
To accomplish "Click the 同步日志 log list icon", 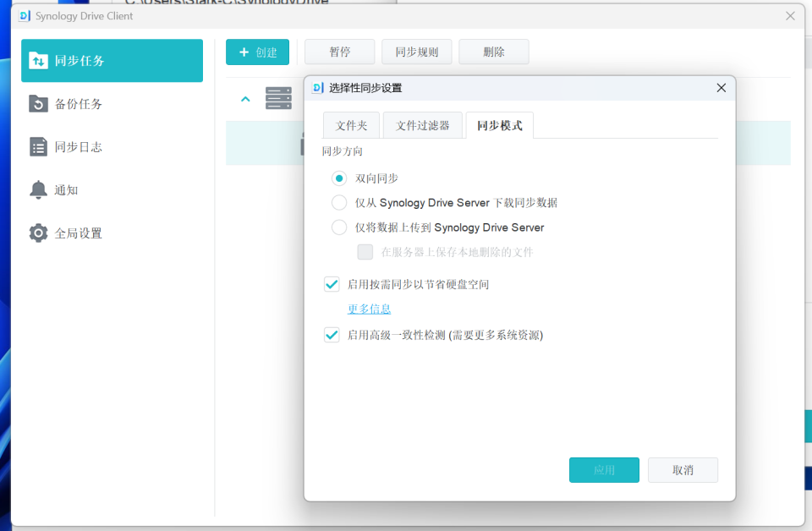I will click(x=38, y=147).
